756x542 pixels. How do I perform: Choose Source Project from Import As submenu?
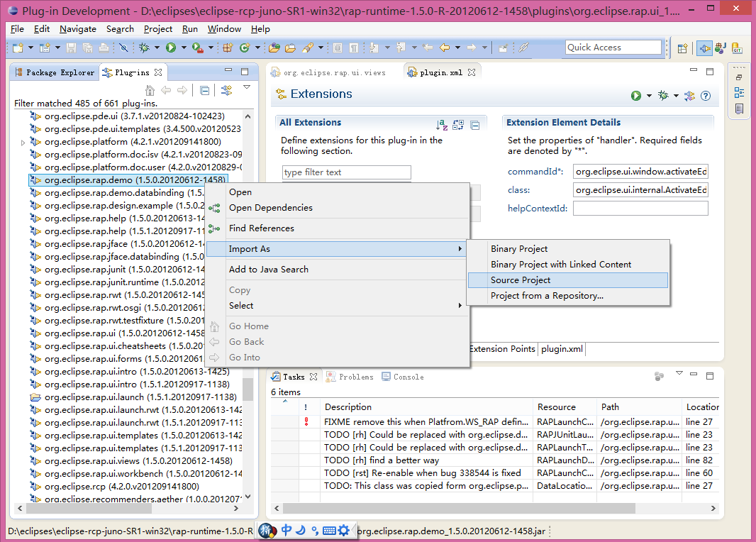pyautogui.click(x=521, y=280)
